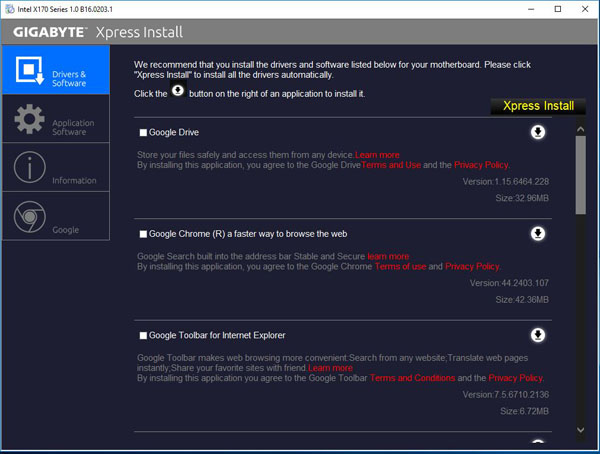Open Google Chrome Privacy Policy link

pyautogui.click(x=473, y=267)
